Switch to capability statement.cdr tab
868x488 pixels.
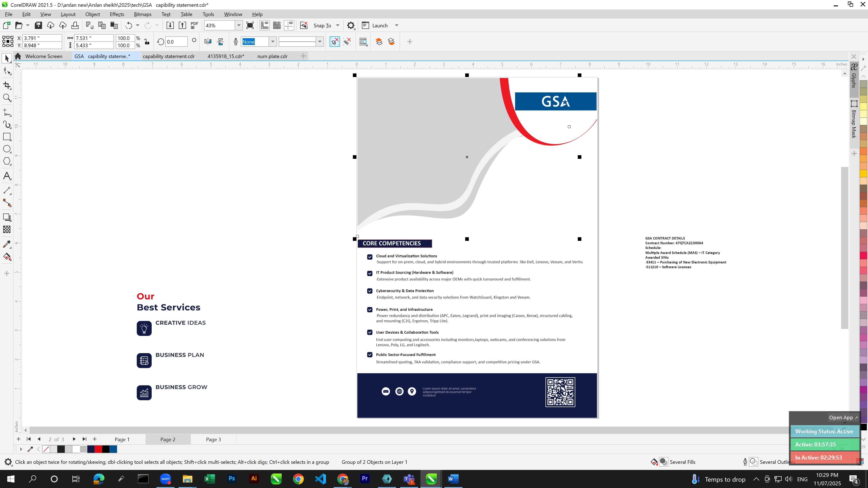[168, 56]
